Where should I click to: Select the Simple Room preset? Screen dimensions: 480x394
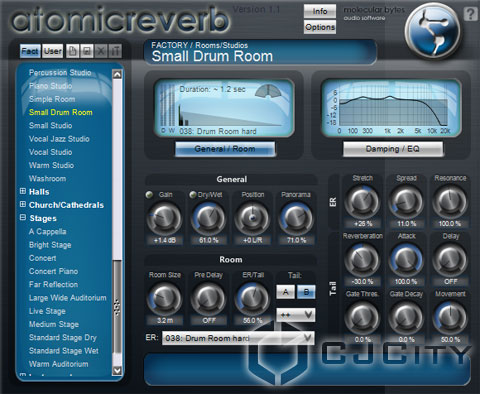pos(52,99)
